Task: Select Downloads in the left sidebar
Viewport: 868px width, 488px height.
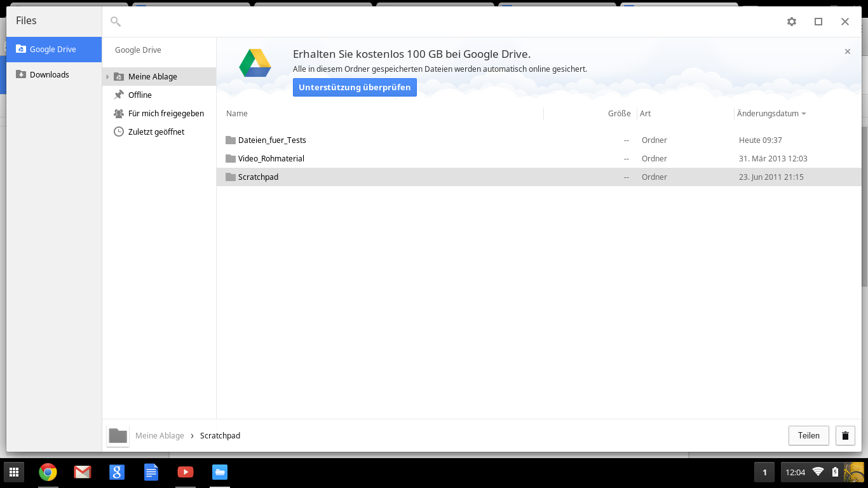Action: [54, 74]
